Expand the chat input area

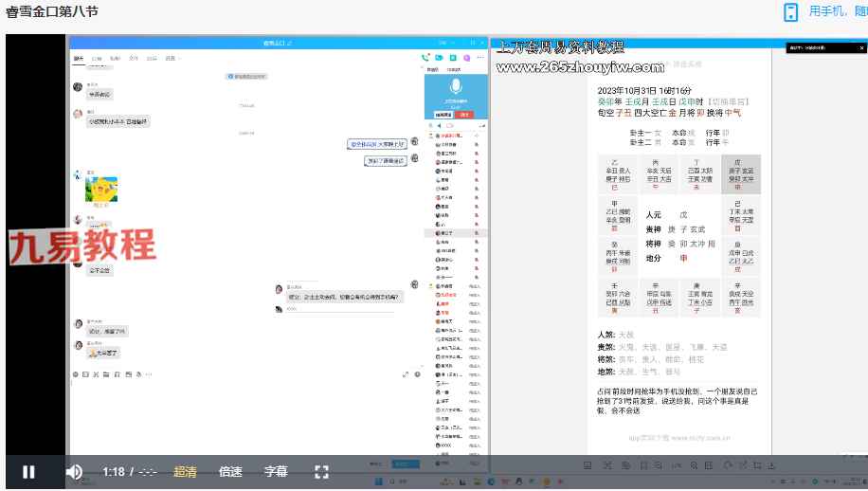pyautogui.click(x=406, y=374)
